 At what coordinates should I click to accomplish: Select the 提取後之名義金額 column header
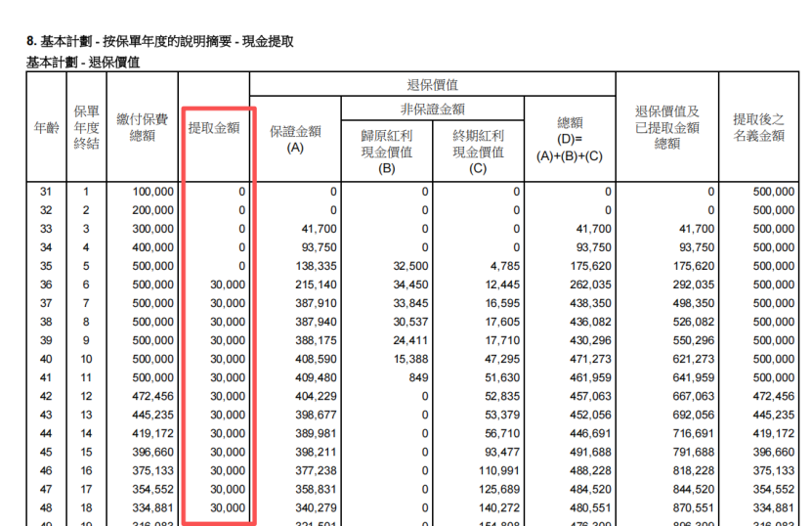tap(758, 127)
